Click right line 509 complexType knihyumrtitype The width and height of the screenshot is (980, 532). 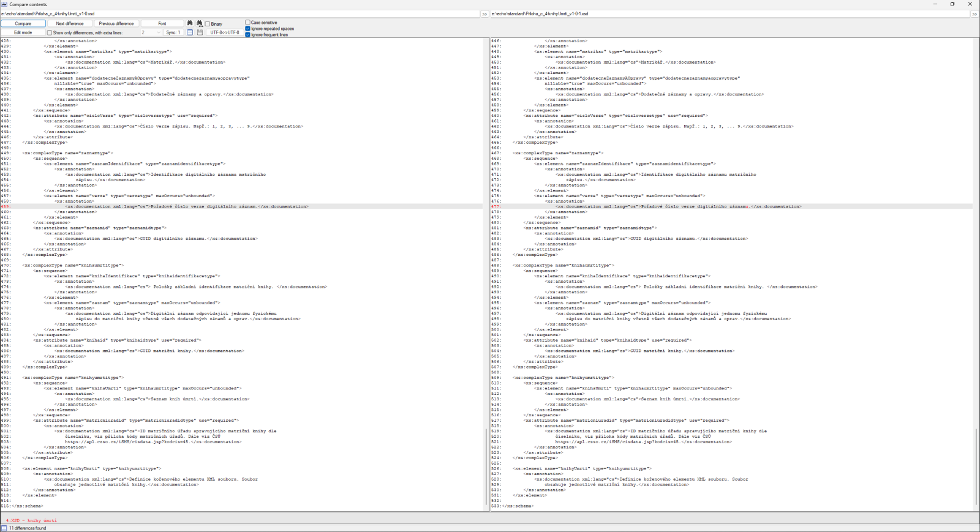pyautogui.click(x=563, y=378)
